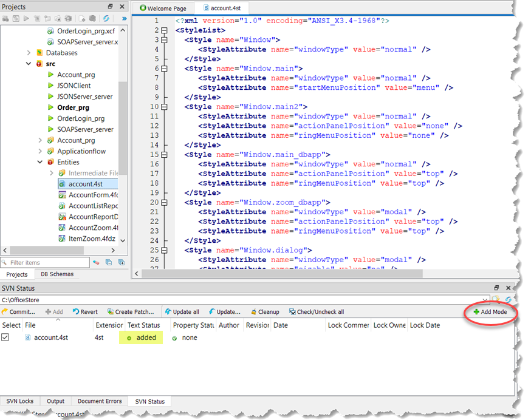Refresh the Projects tree view
Image resolution: width=531 pixels, height=420 pixels.
click(105, 18)
